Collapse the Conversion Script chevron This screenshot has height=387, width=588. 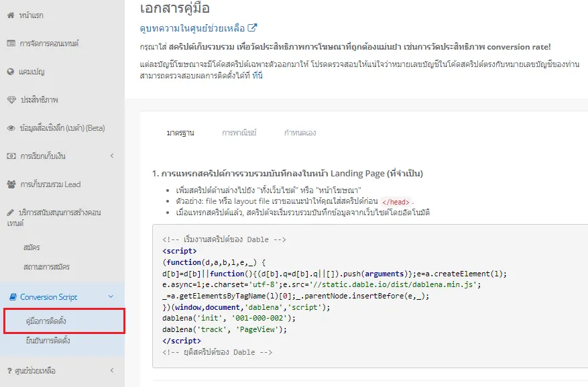(x=111, y=296)
